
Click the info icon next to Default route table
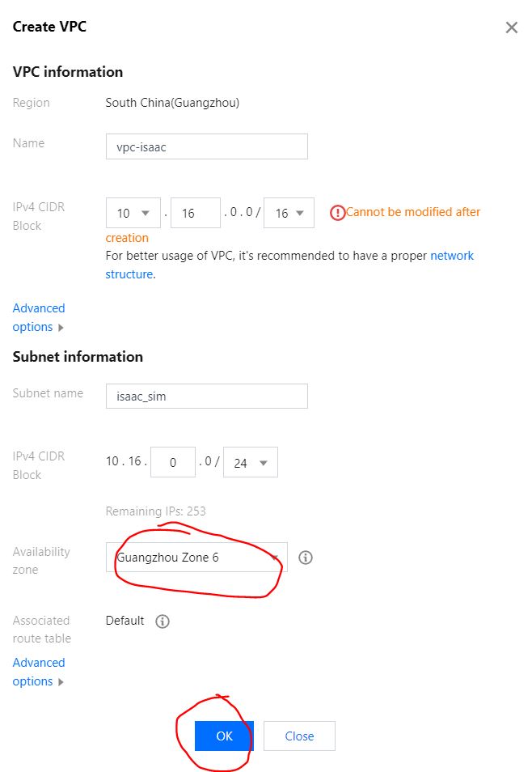[163, 621]
